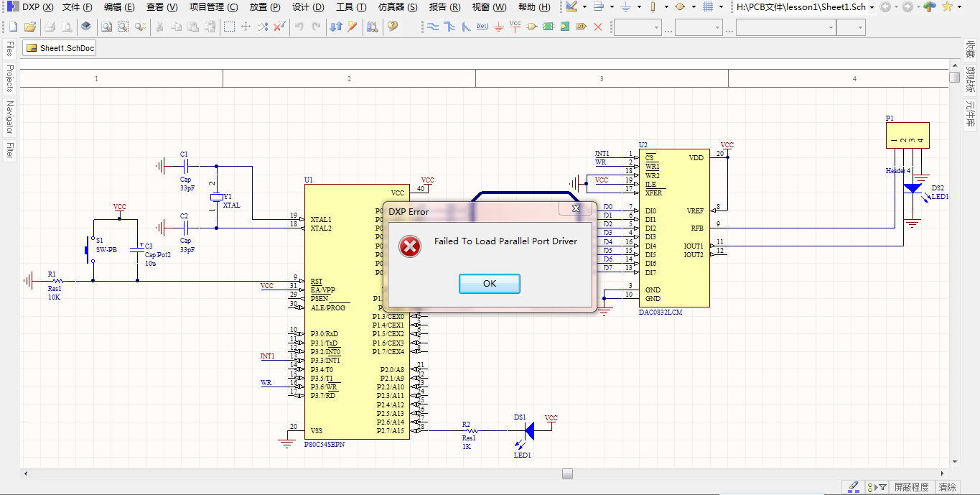Click the help question mark icon
Viewport: 980px width, 495px height.
click(x=392, y=27)
